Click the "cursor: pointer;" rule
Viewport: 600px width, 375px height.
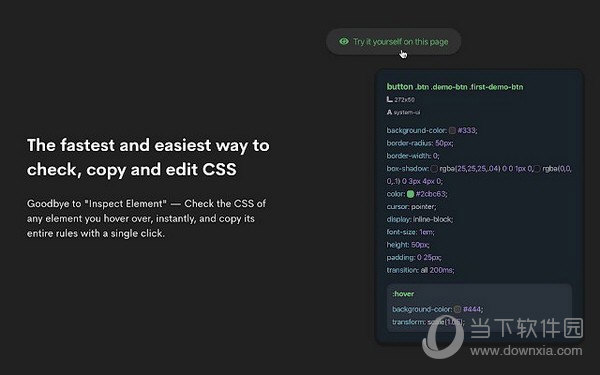point(411,207)
